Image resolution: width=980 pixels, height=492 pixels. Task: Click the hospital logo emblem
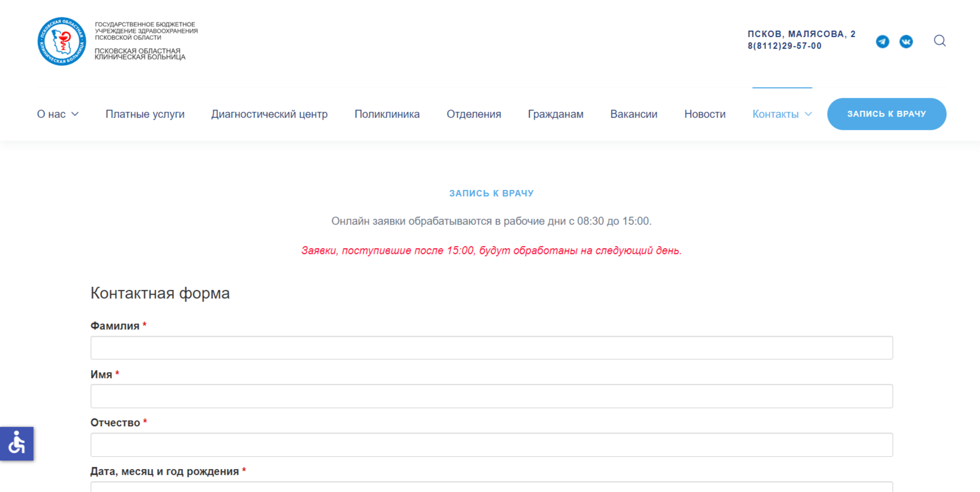[62, 41]
